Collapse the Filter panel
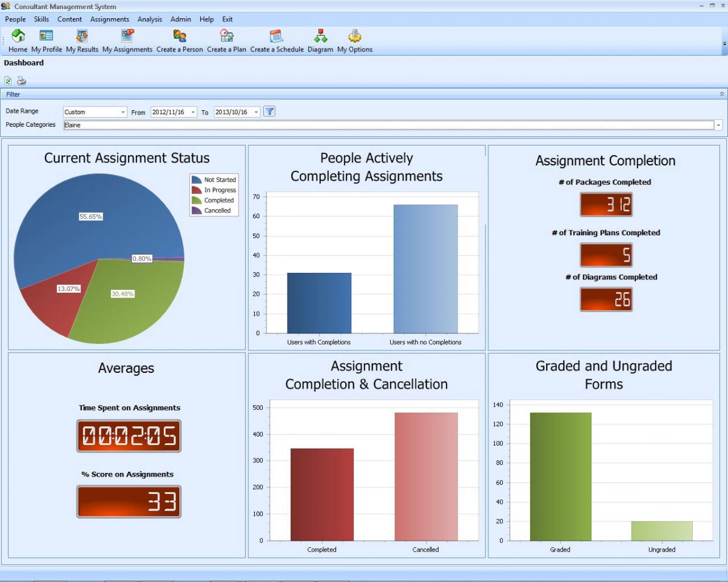The image size is (728, 582). click(721, 94)
